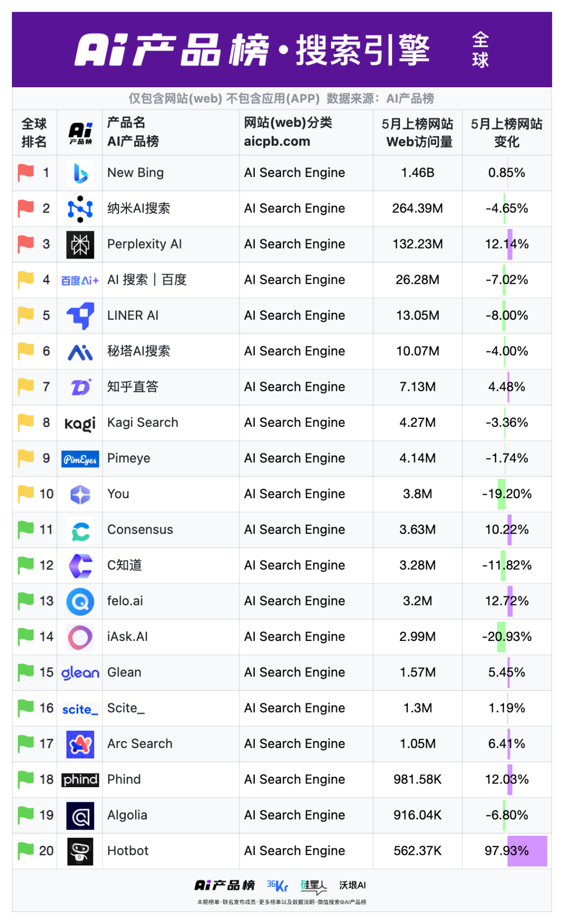Click the 纳米AI搜索 product name
This screenshot has height=924, width=564.
tap(139, 208)
